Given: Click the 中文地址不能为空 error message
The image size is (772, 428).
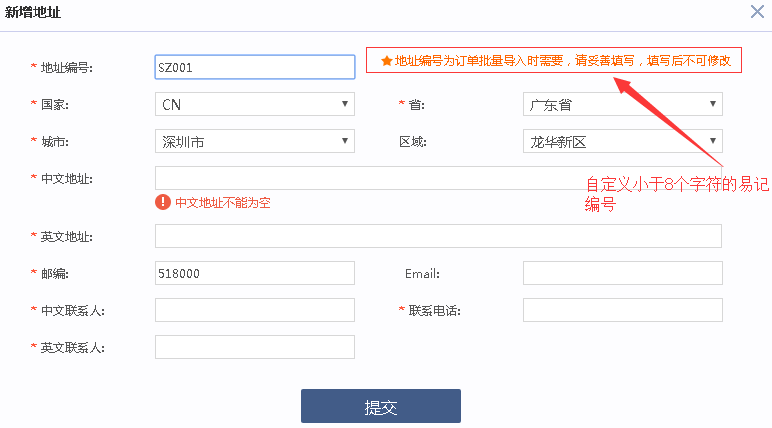Looking at the screenshot, I should click(222, 202).
